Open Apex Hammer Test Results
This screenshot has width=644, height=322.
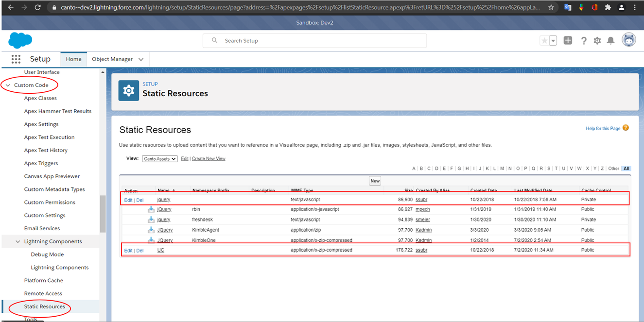[x=58, y=111]
